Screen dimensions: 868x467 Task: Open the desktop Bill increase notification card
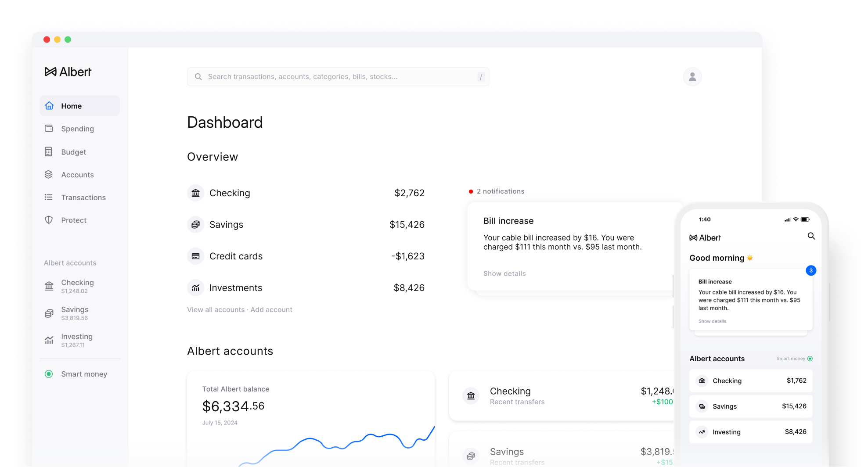tap(571, 246)
